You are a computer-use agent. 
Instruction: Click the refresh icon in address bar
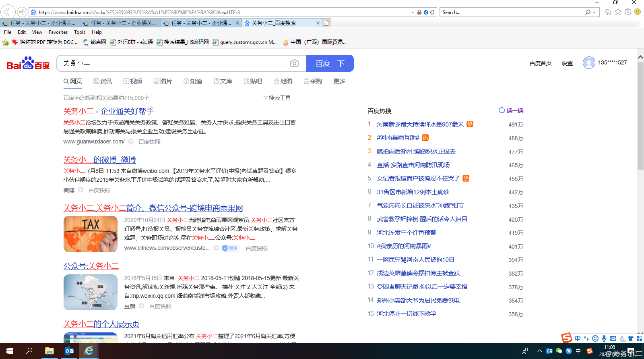tap(432, 12)
